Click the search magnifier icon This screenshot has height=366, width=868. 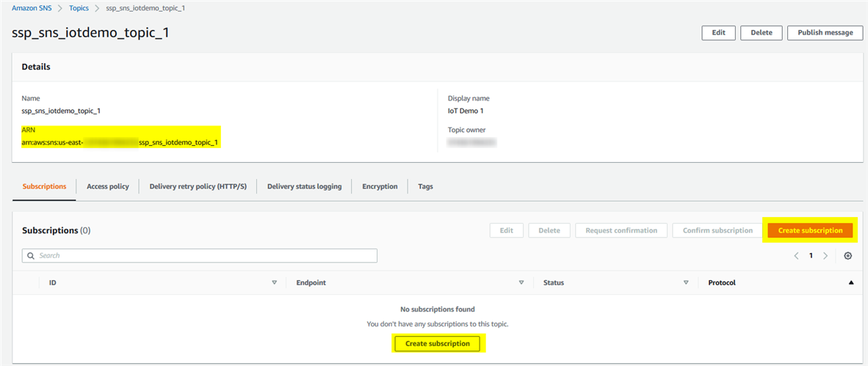(31, 256)
